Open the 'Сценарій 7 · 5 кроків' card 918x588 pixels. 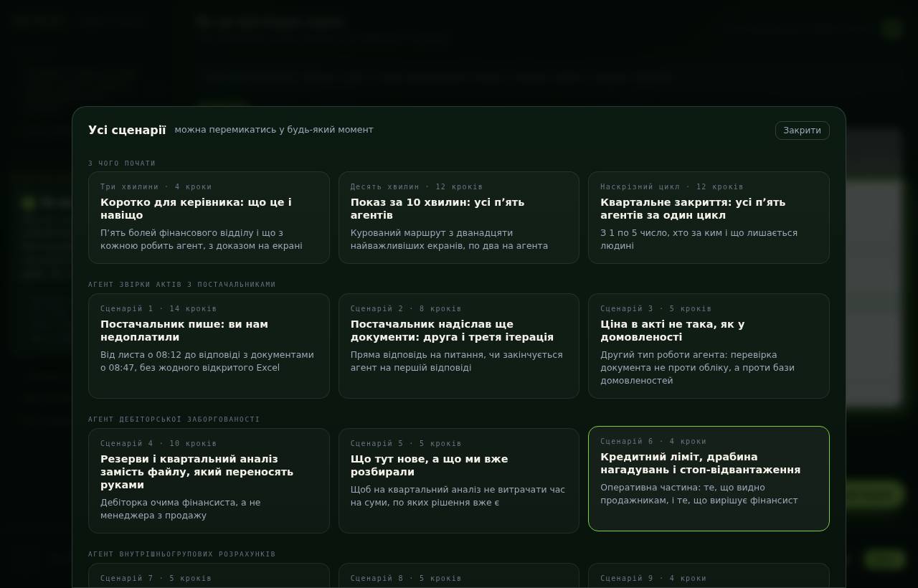(209, 575)
